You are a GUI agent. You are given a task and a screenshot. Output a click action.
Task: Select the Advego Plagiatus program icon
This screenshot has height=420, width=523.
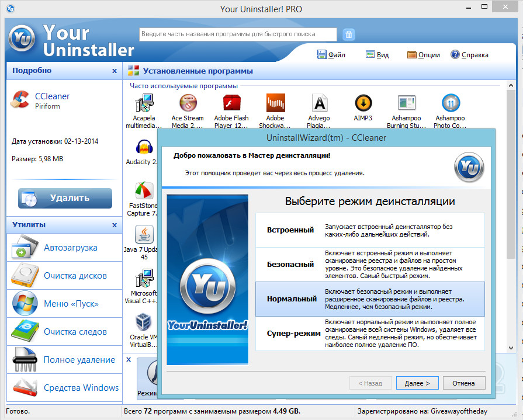coord(319,103)
